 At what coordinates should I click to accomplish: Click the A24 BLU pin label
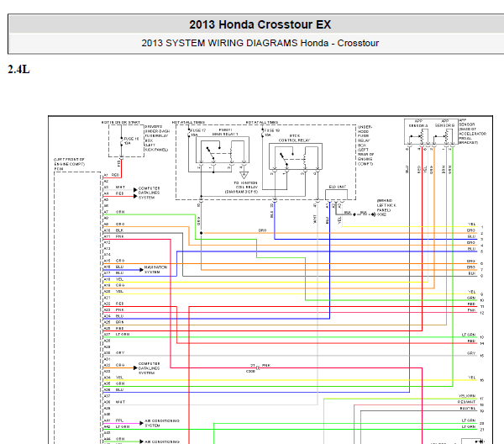[113, 316]
